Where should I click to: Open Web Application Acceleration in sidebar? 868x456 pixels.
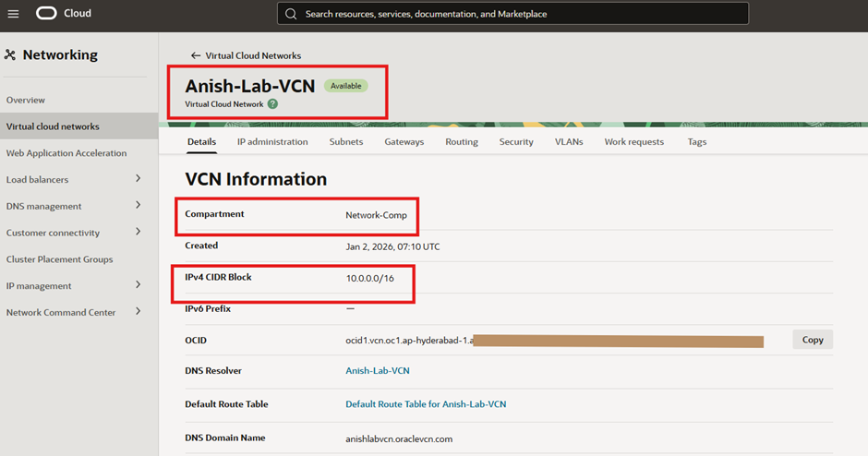[x=66, y=153]
